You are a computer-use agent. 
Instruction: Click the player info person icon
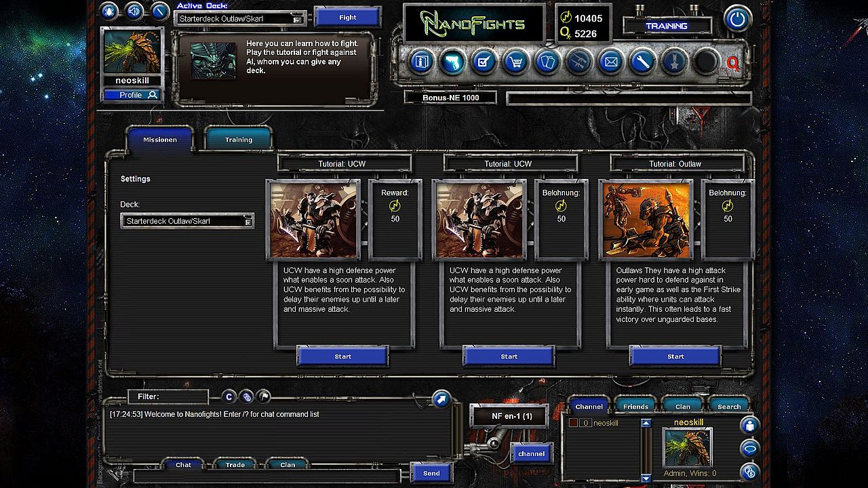pyautogui.click(x=749, y=426)
